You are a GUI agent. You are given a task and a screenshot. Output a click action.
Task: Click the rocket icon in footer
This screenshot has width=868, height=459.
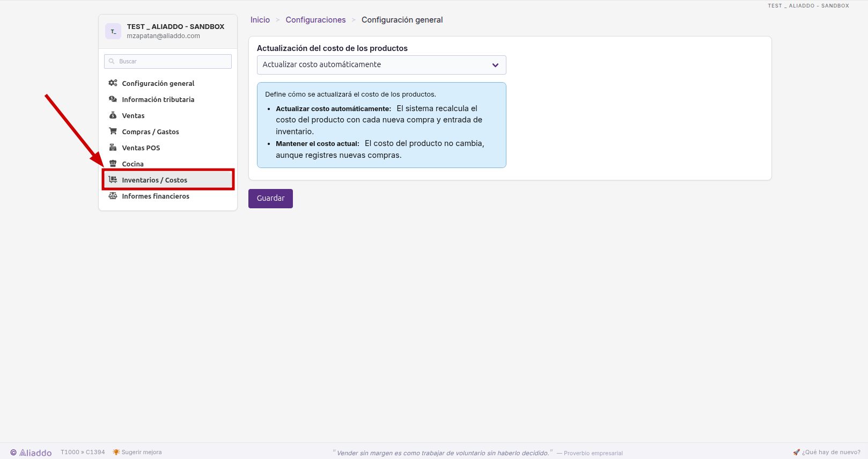pos(796,452)
